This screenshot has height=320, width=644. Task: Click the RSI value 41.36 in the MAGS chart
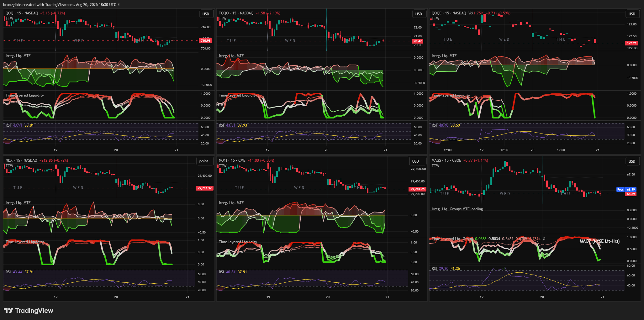455,269
